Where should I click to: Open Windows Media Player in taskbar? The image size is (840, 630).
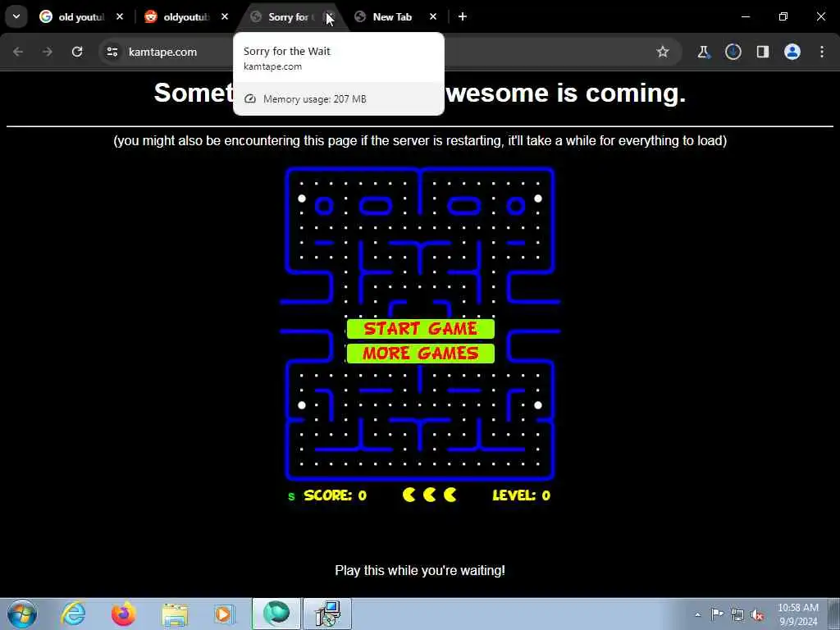pos(225,614)
